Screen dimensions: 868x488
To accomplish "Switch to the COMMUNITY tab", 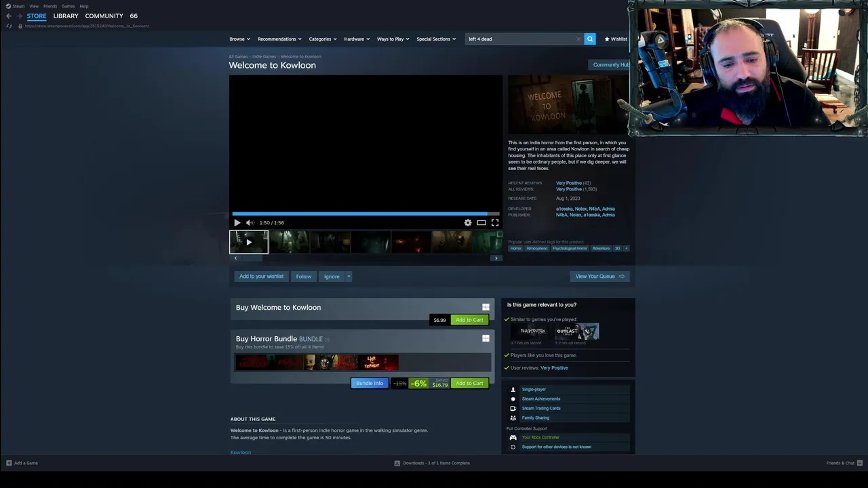I will coord(104,16).
